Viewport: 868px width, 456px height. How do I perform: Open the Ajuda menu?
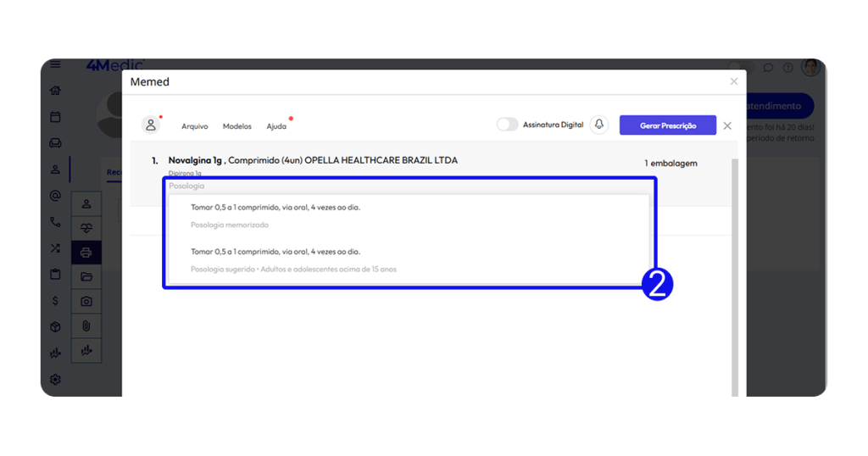coord(276,126)
